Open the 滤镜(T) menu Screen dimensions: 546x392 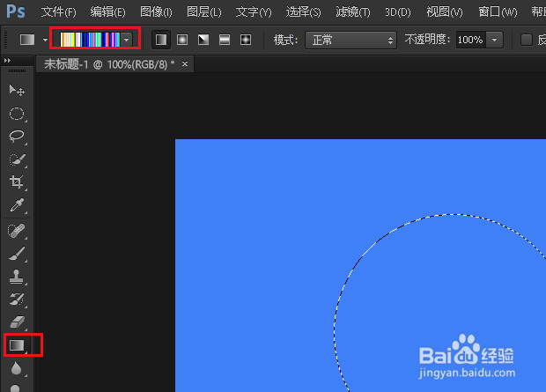click(x=353, y=12)
